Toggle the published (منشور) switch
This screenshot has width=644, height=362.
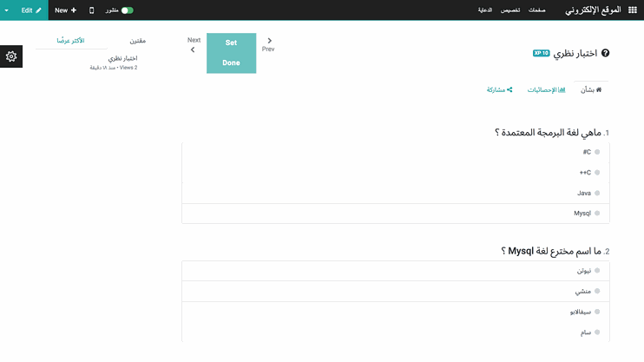coord(127,10)
